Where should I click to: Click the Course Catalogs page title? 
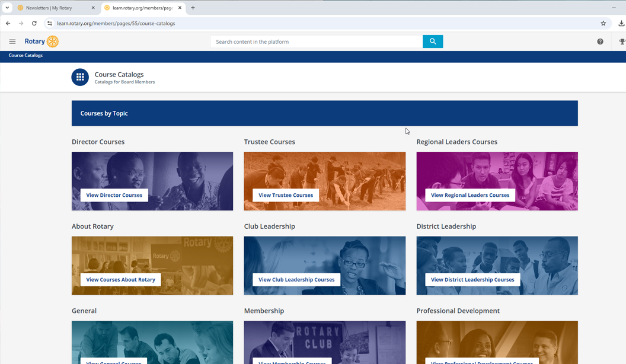[119, 74]
